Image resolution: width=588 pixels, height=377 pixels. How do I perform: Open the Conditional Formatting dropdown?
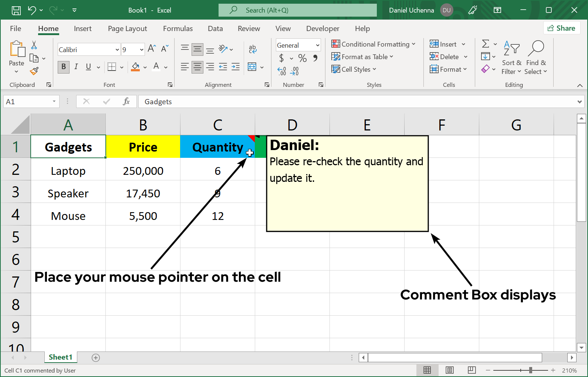click(x=374, y=44)
